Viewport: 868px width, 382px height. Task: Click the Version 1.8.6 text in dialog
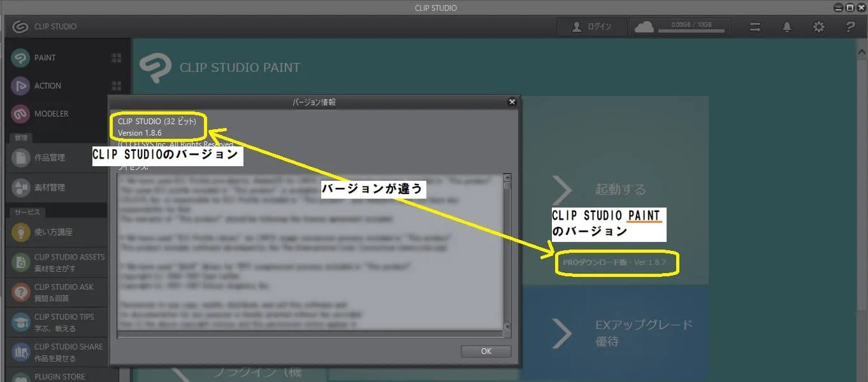point(140,133)
